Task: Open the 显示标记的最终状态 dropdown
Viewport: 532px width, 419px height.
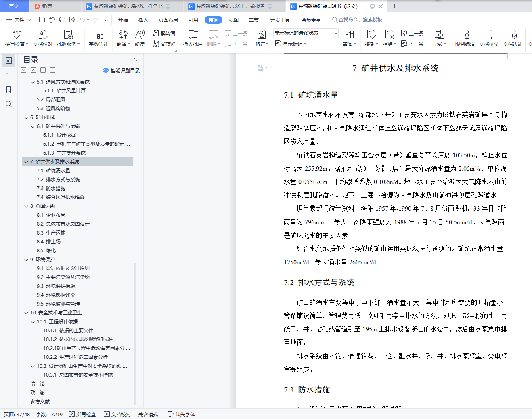Action: pos(306,33)
